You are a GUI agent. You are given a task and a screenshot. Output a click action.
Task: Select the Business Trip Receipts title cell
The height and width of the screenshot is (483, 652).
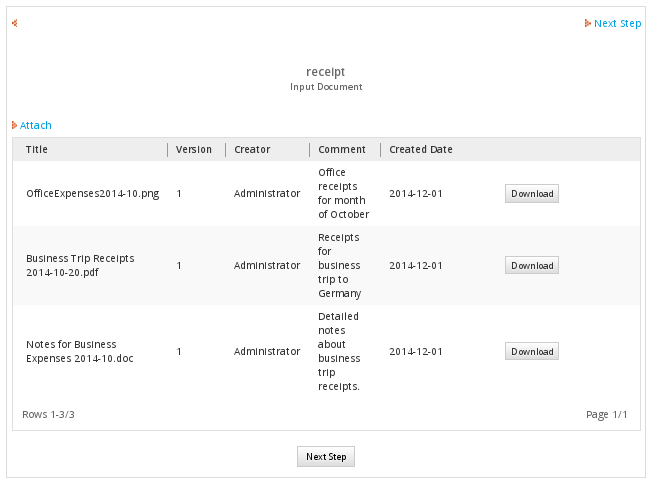80,265
